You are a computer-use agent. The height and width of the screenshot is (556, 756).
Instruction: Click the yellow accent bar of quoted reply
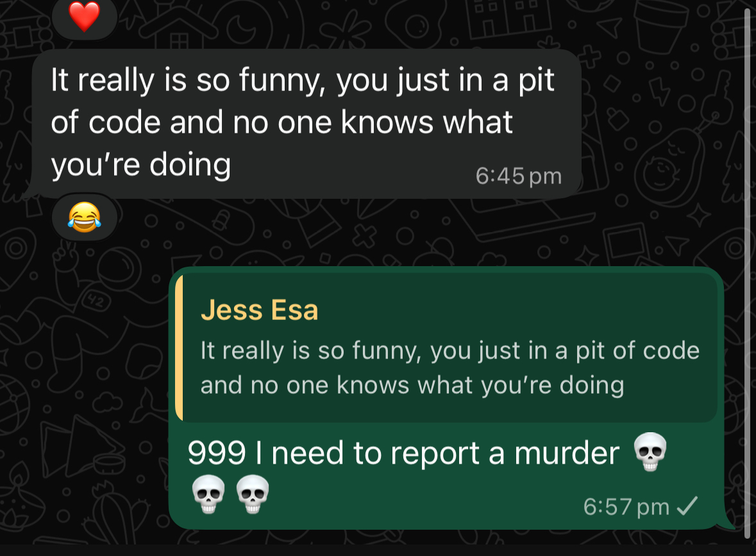click(x=179, y=349)
